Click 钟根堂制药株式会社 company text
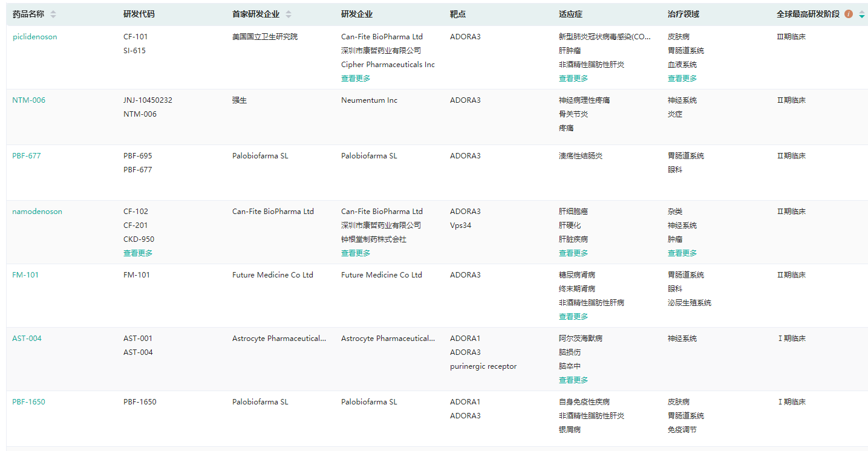The image size is (868, 451). [x=374, y=239]
